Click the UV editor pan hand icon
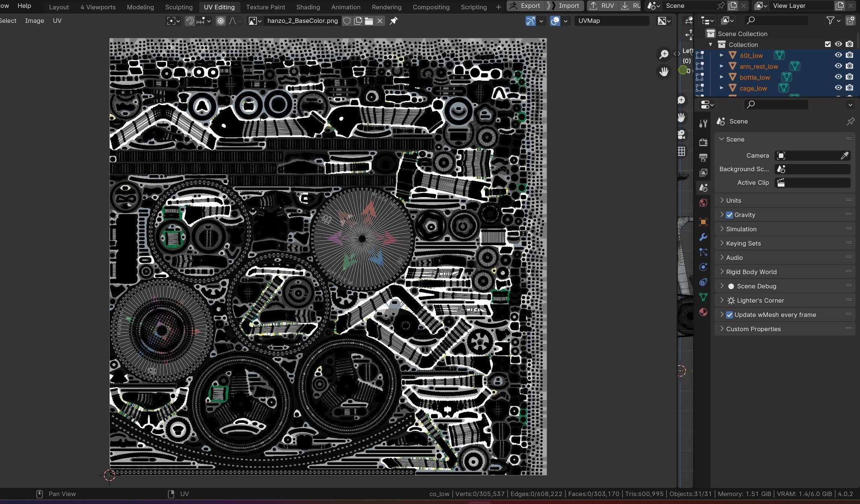This screenshot has width=860, height=504. (664, 72)
